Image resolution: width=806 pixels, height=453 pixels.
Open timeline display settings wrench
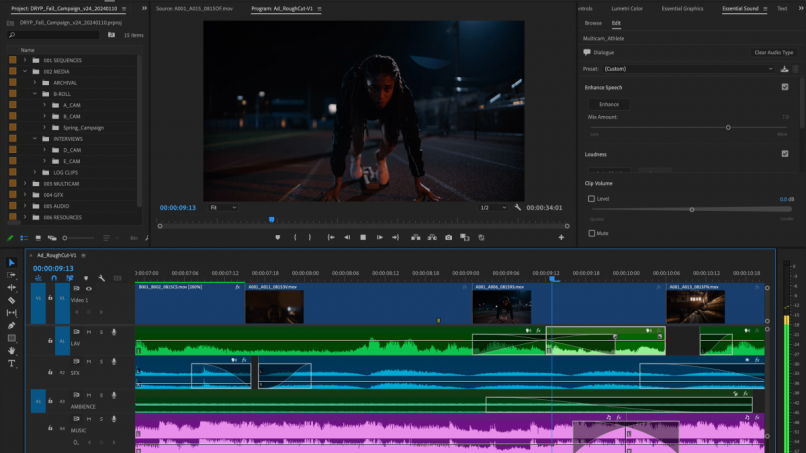(102, 278)
